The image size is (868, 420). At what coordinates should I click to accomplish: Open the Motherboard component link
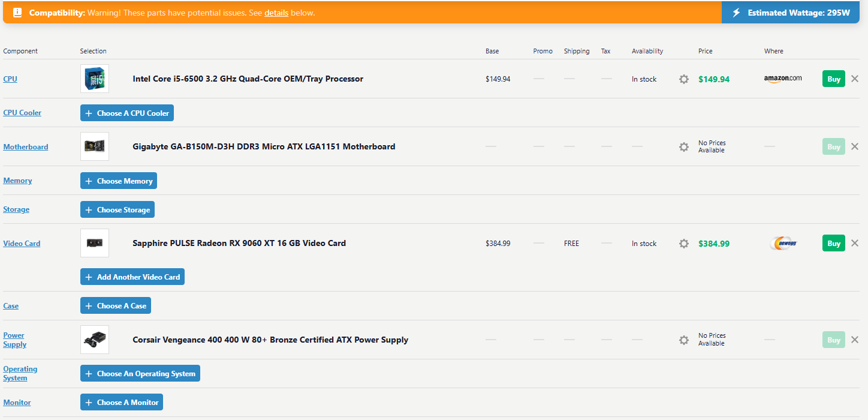[x=26, y=147]
